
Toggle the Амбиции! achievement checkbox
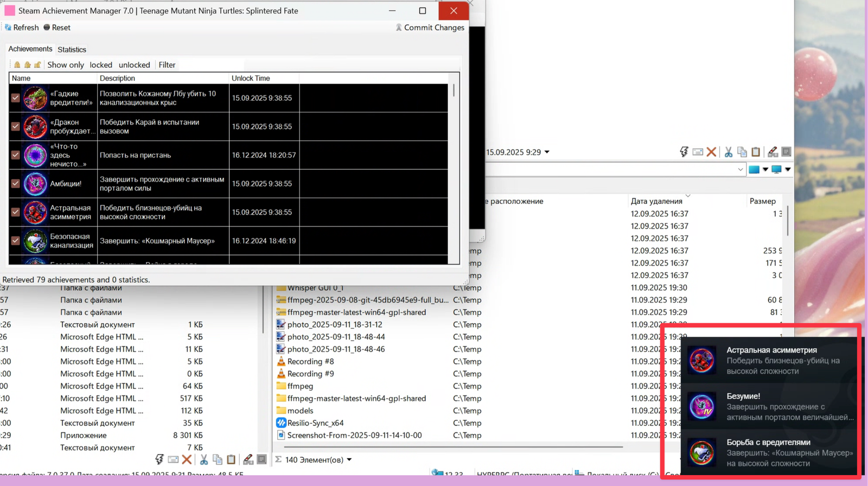click(x=15, y=184)
